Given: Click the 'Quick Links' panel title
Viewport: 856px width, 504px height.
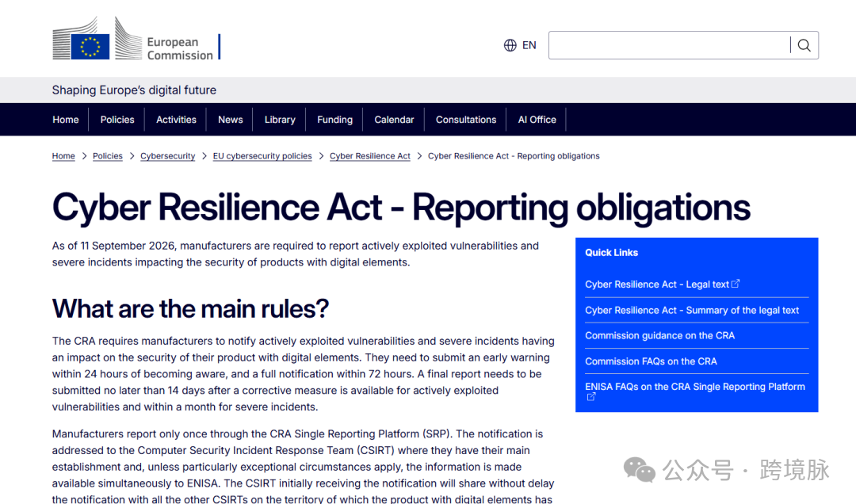Looking at the screenshot, I should (x=611, y=253).
